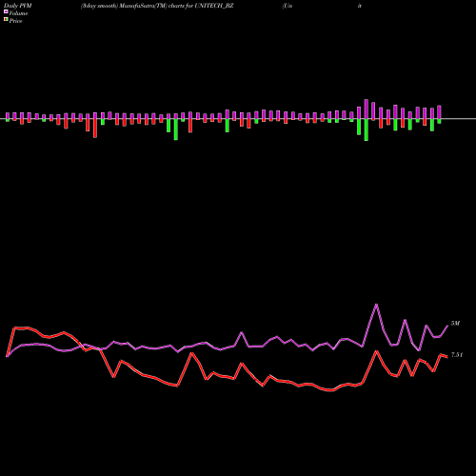Select the Volume legend label
476x476 pixels.
pyautogui.click(x=18, y=13)
